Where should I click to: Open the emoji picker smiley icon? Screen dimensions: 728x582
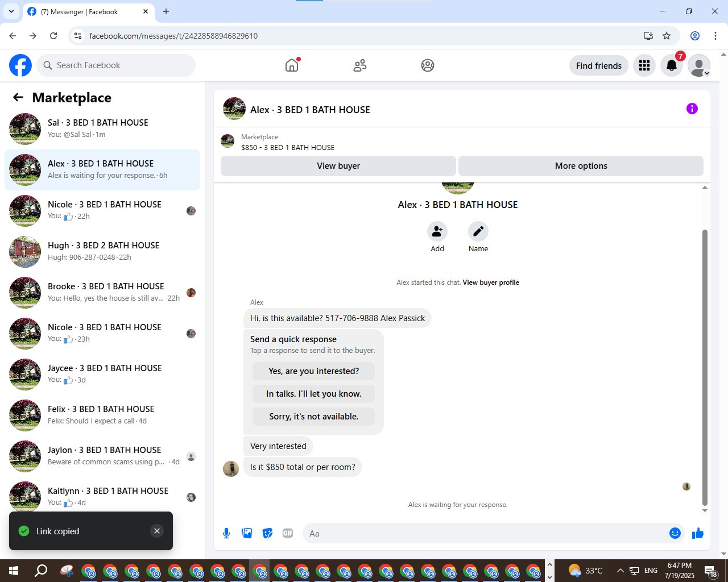click(675, 533)
